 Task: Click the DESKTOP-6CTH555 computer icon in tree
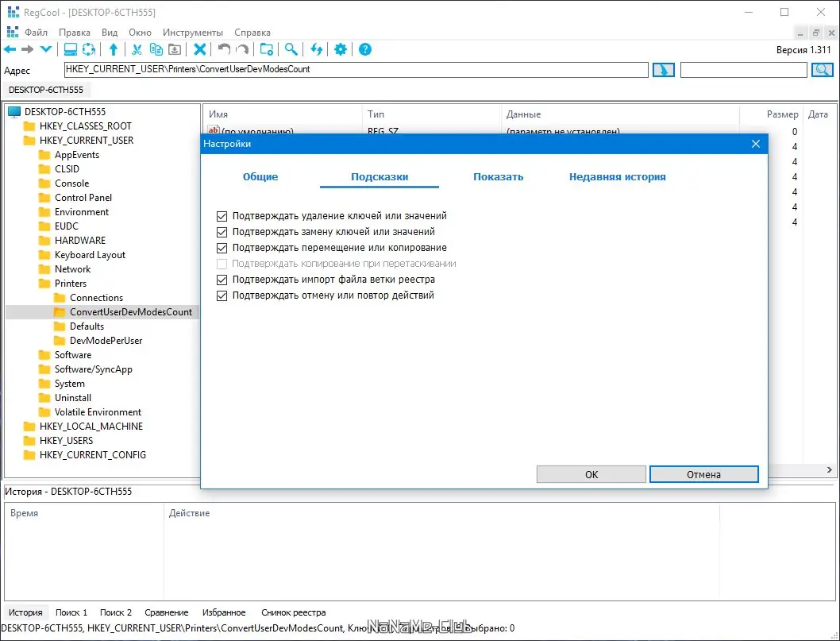(x=14, y=111)
